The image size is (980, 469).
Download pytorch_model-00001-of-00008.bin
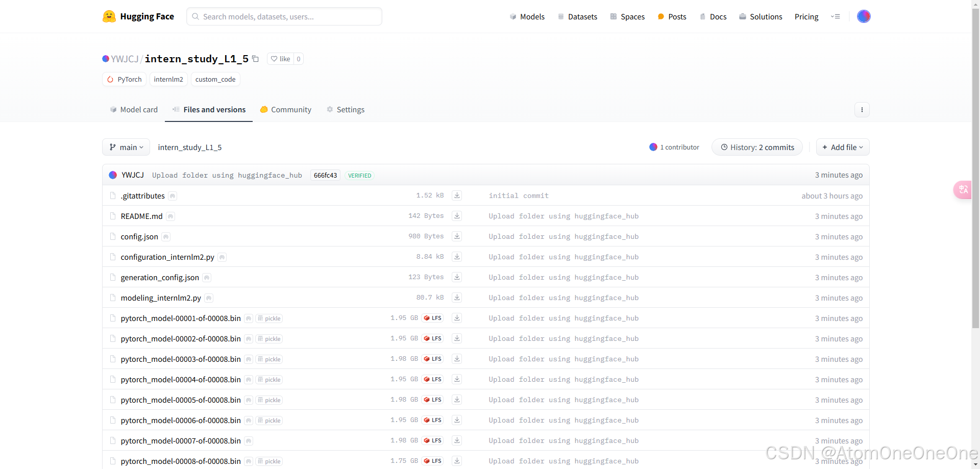[x=457, y=318]
